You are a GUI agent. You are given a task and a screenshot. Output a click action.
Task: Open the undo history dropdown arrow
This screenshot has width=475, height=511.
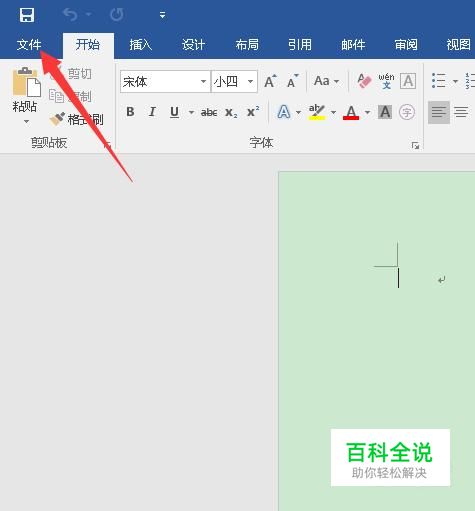click(89, 14)
